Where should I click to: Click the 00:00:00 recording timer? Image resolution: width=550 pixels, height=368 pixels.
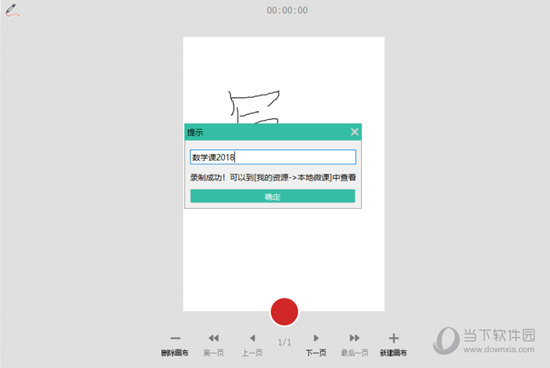tap(287, 11)
